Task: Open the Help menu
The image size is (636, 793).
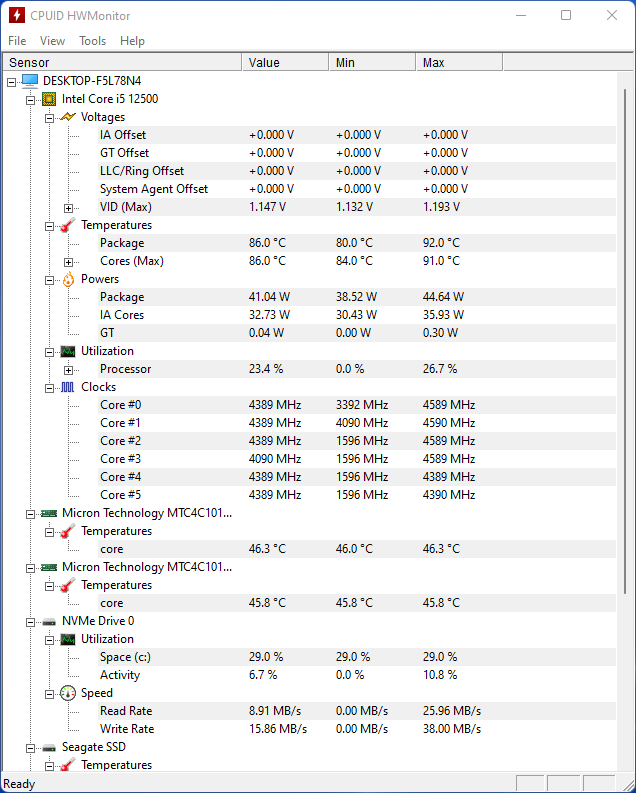Action: 132,41
